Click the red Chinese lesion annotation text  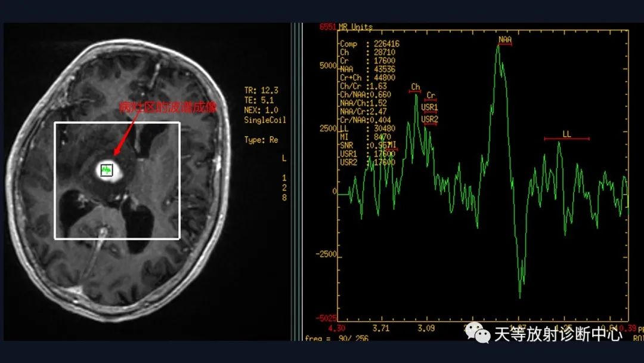pos(168,107)
